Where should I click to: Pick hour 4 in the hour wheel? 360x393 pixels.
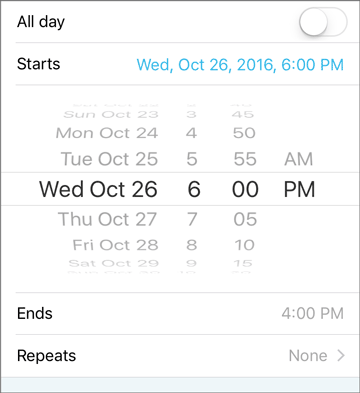191,133
